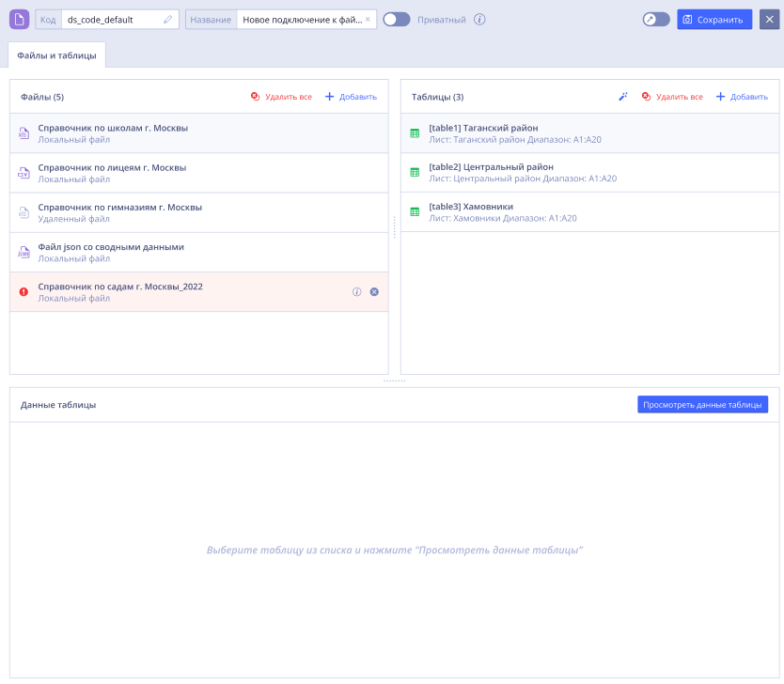This screenshot has height=684, width=784.
Task: Click the purple file connection icon
Action: 19,20
